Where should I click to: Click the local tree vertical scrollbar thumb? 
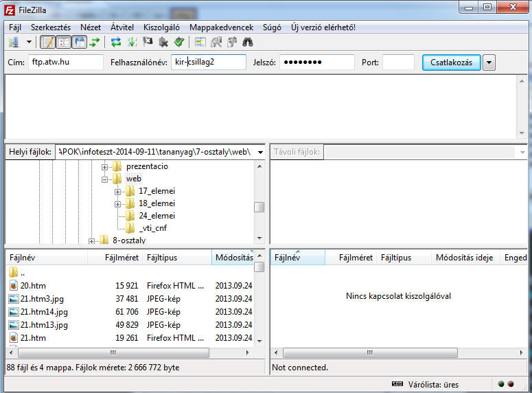[x=259, y=207]
